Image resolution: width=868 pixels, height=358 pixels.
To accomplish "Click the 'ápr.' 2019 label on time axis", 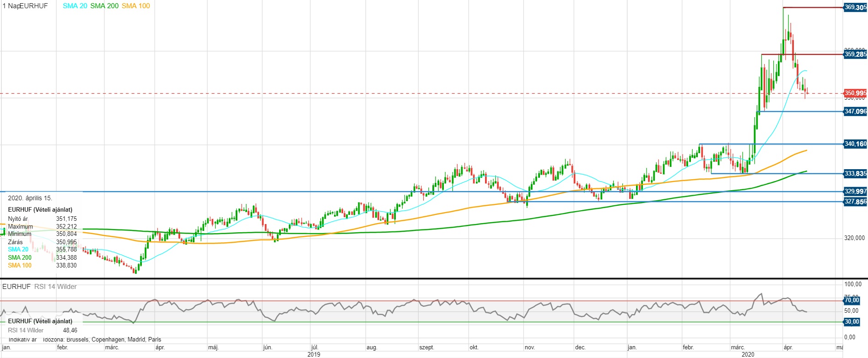I will tap(160, 347).
